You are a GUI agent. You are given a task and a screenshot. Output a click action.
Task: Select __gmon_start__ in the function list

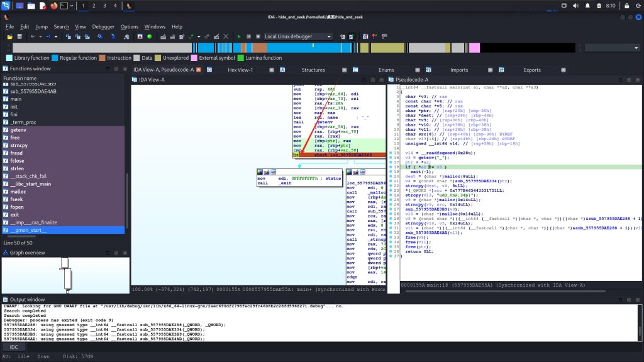pos(64,230)
